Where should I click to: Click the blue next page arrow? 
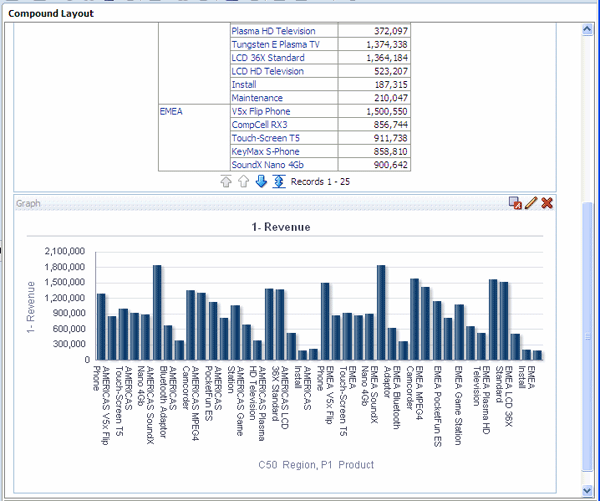pos(261,181)
